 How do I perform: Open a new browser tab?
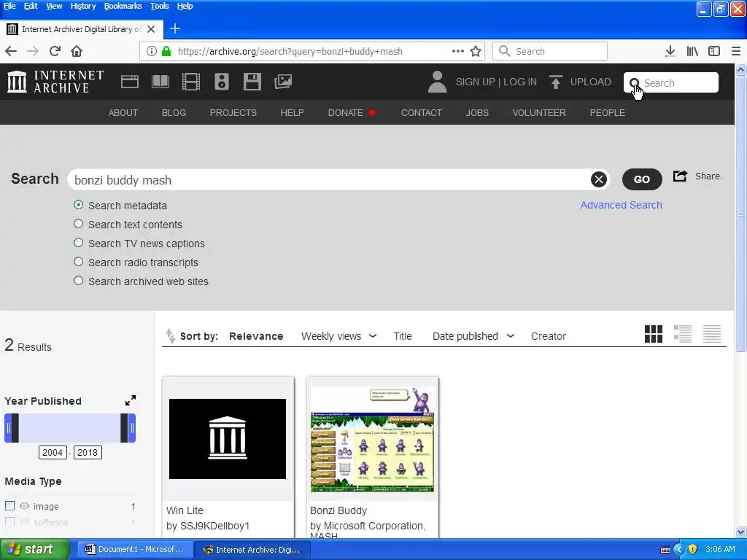[175, 28]
